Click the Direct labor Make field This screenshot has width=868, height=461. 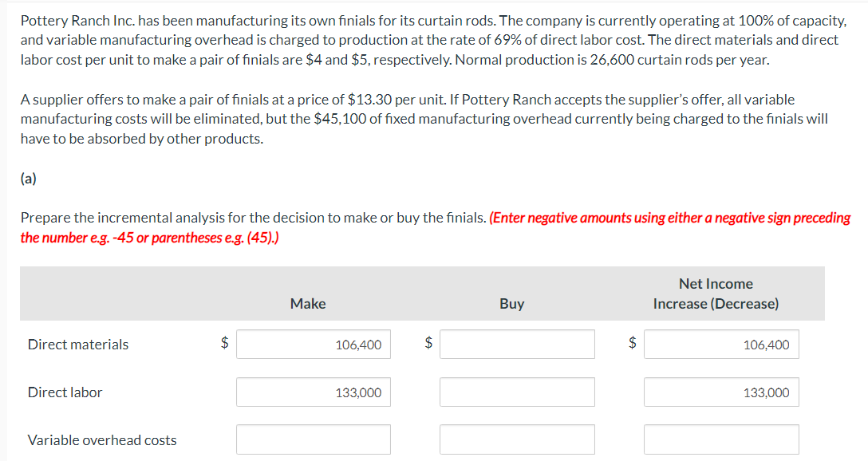(313, 392)
